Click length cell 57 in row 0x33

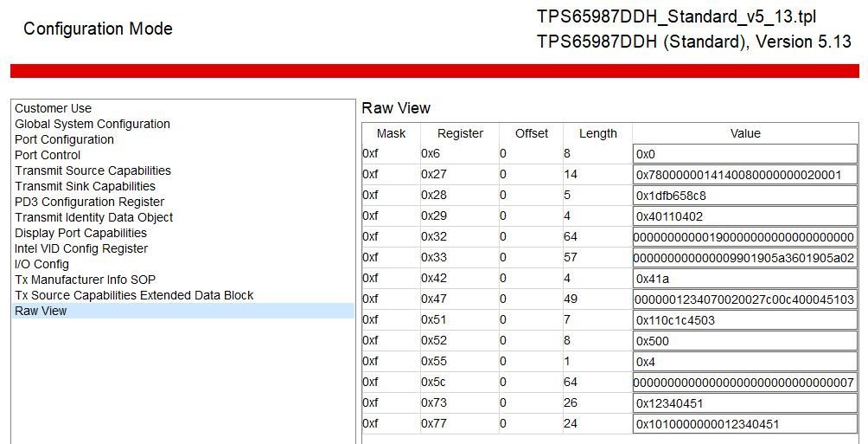click(x=597, y=258)
